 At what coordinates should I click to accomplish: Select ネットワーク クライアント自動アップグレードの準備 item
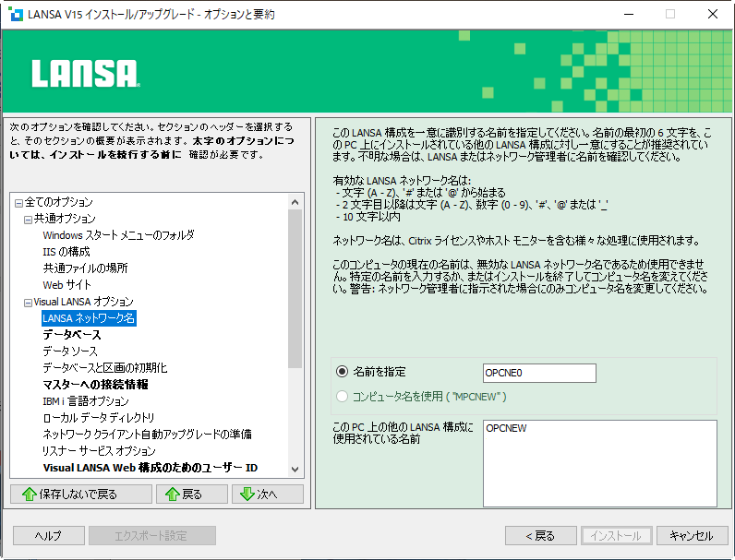(x=147, y=435)
